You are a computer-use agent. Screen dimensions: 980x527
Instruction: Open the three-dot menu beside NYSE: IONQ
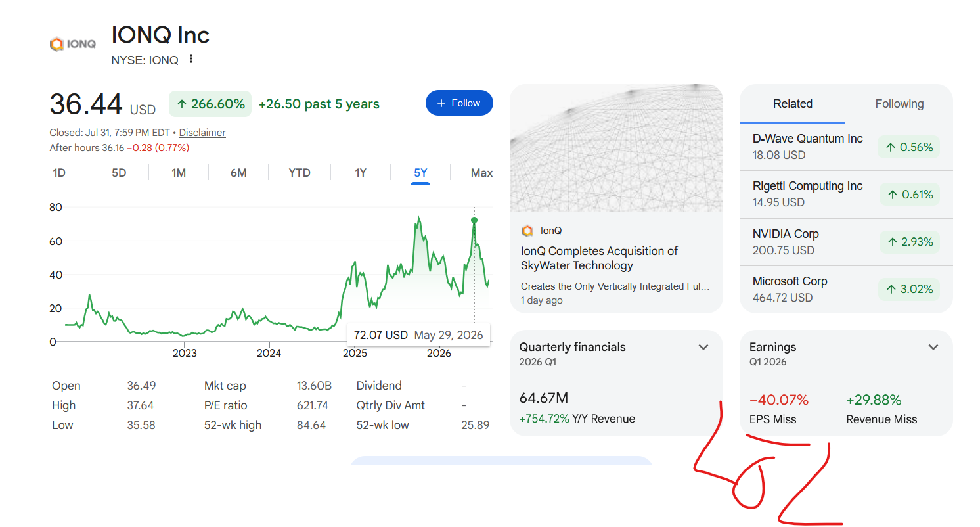(191, 59)
